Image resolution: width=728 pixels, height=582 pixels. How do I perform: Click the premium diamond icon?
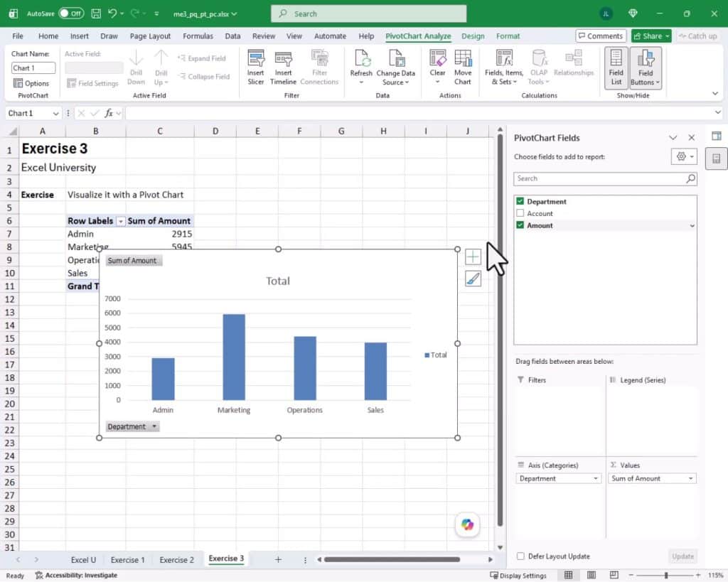pyautogui.click(x=633, y=14)
